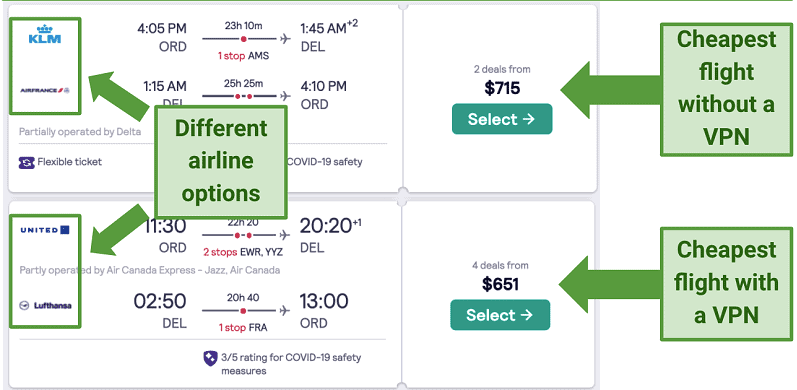
Task: Click the KLM airline logo
Action: pyautogui.click(x=45, y=34)
